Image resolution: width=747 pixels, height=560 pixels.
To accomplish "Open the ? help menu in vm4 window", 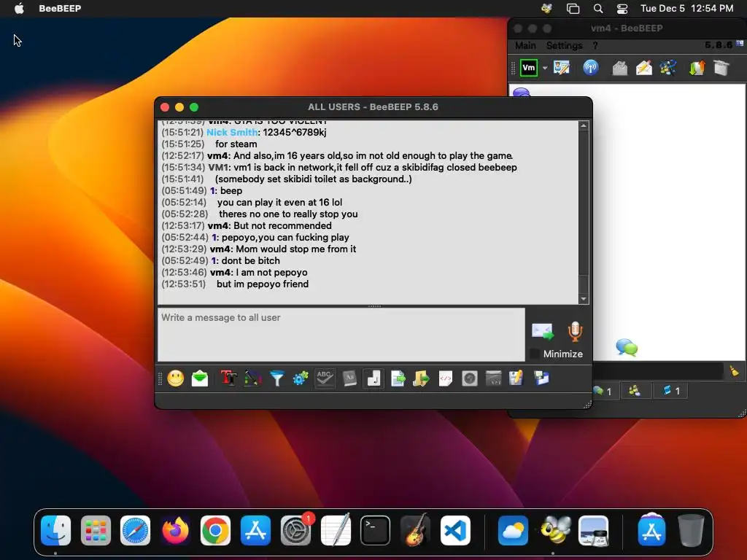I will 595,46.
